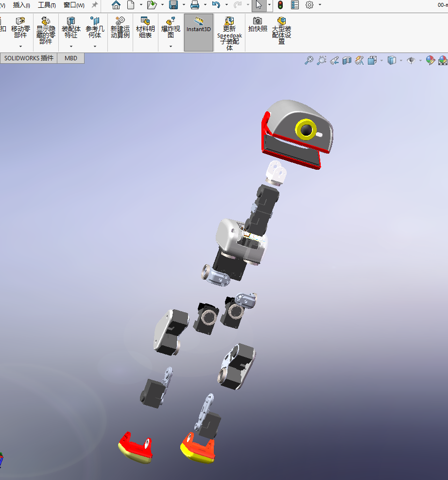This screenshot has height=480, width=448.
Task: Select the right red-yellow foot part
Action: (x=198, y=448)
